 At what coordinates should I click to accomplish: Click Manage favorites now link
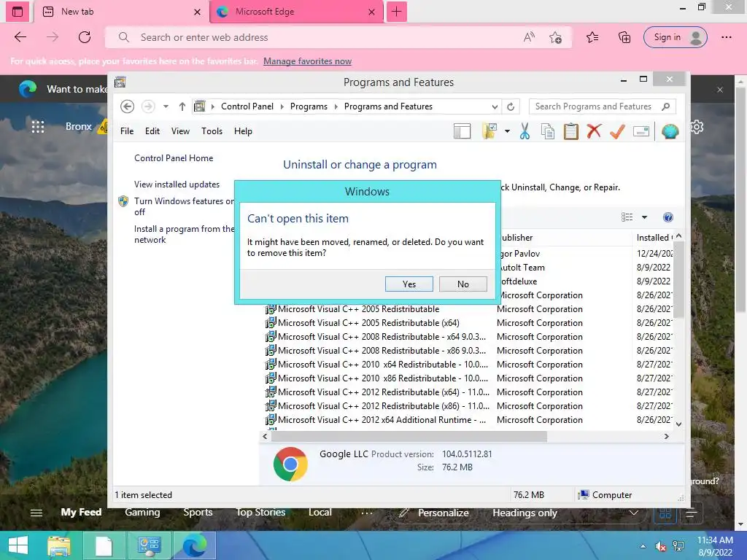click(307, 61)
